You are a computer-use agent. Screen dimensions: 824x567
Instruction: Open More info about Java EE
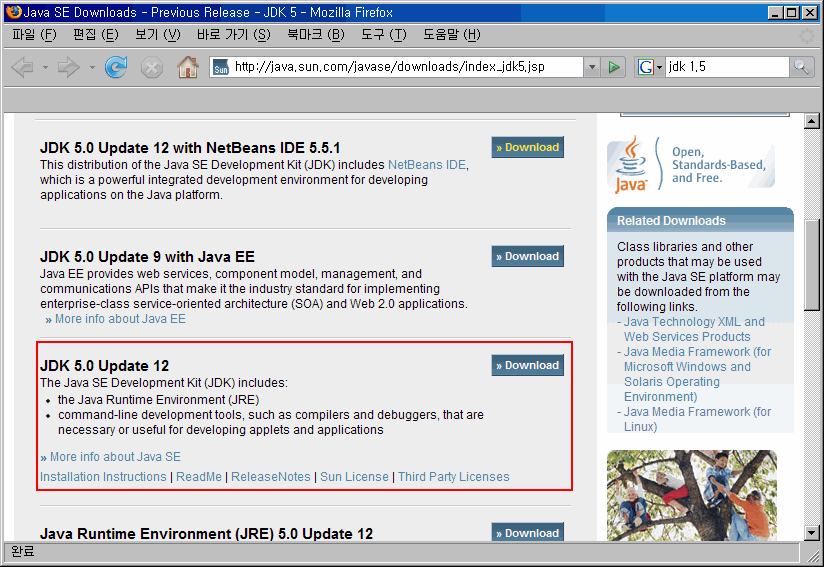[x=120, y=319]
